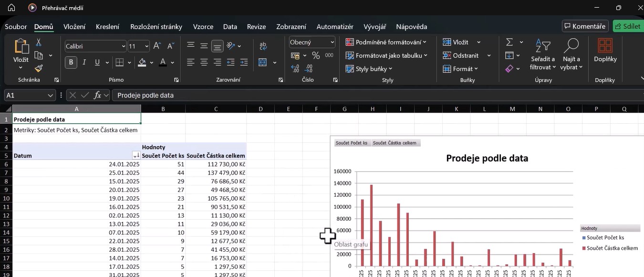Toggle bold formatting button
The height and width of the screenshot is (277, 644).
(x=71, y=63)
